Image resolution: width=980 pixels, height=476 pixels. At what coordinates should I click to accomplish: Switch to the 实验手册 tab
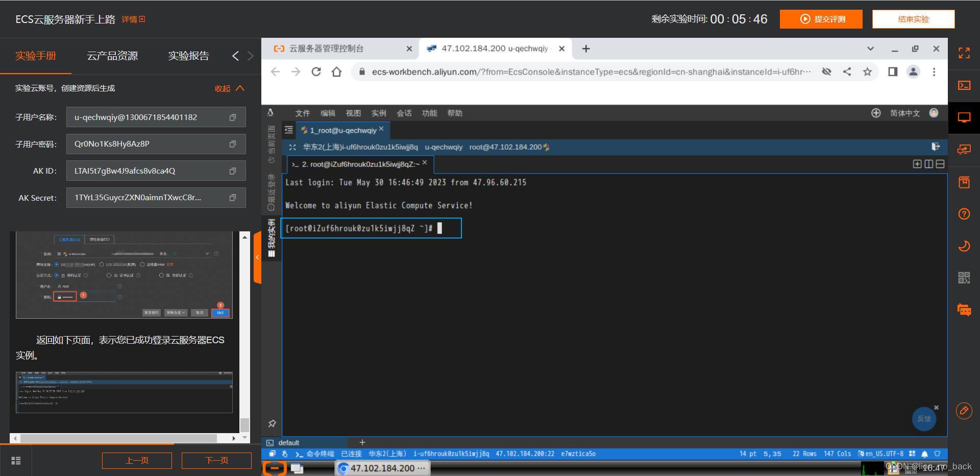tap(36, 56)
